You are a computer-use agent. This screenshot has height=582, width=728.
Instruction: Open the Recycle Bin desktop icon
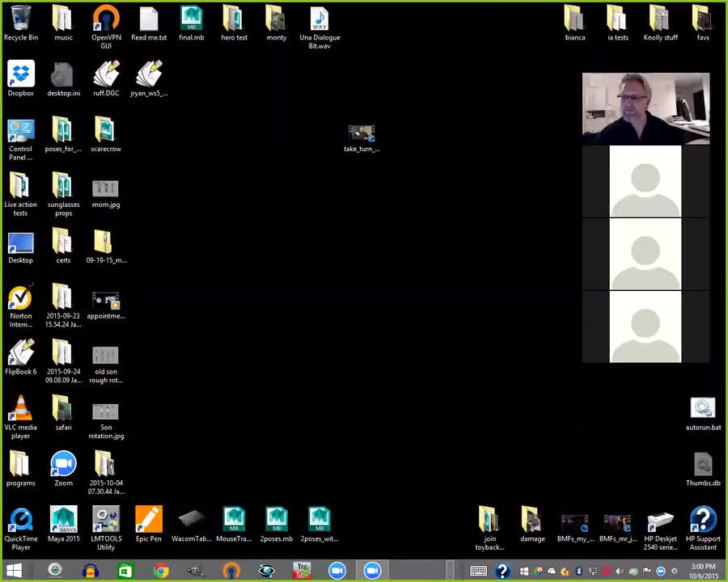(x=20, y=23)
